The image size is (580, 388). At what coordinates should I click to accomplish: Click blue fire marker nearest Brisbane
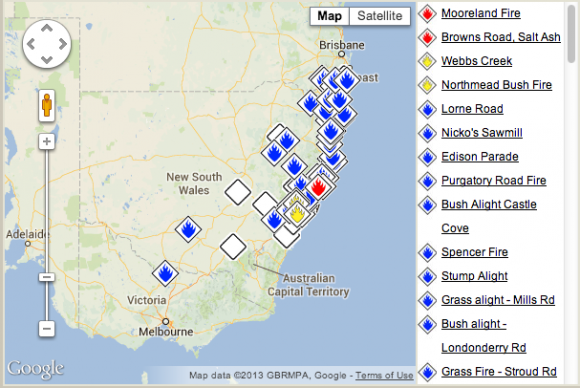(x=347, y=80)
